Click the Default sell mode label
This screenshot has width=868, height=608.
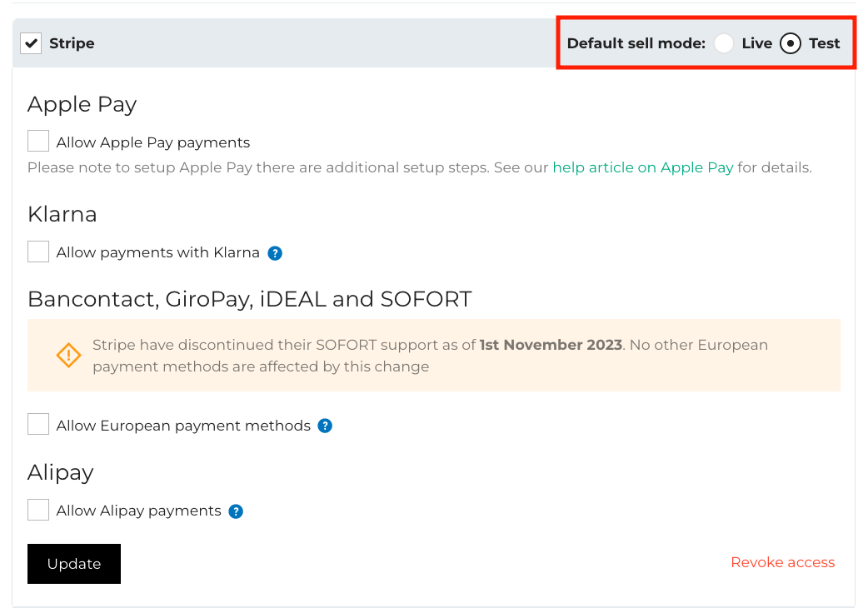point(636,43)
